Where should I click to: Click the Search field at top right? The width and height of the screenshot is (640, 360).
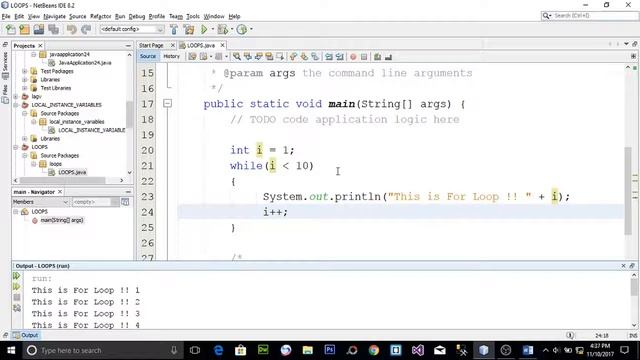(589, 16)
